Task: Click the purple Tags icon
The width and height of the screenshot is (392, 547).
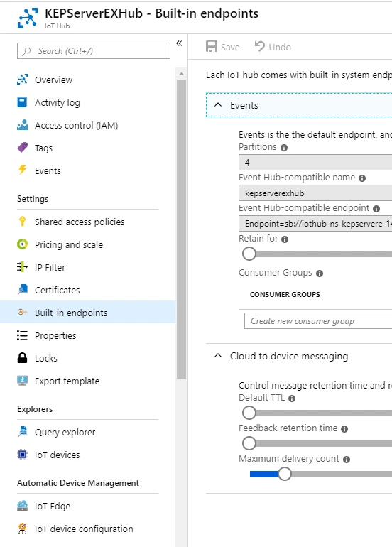Action: [x=22, y=148]
